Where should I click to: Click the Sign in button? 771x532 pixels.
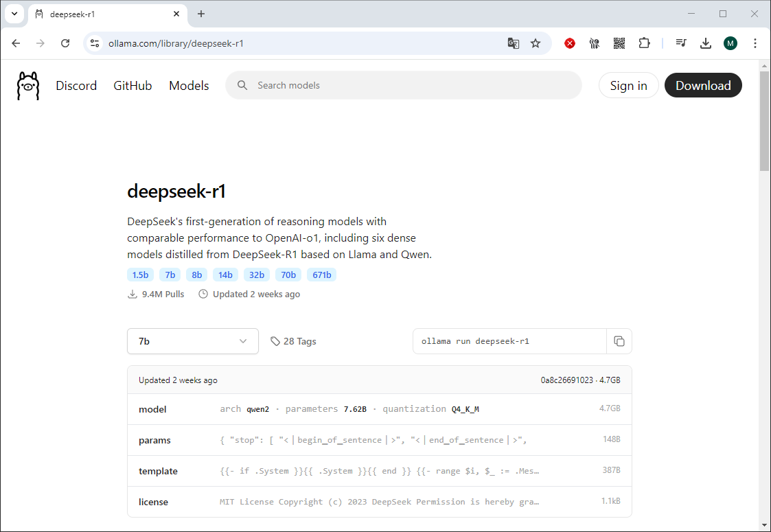628,86
